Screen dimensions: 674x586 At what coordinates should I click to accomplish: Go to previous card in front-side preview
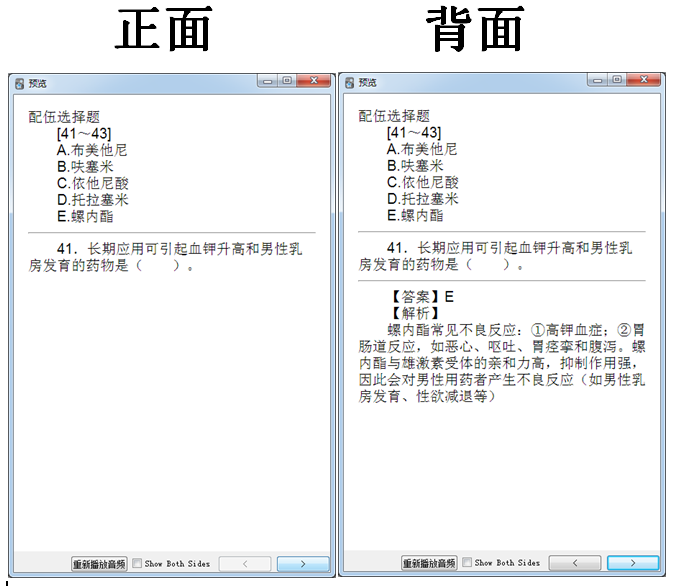coord(245,564)
